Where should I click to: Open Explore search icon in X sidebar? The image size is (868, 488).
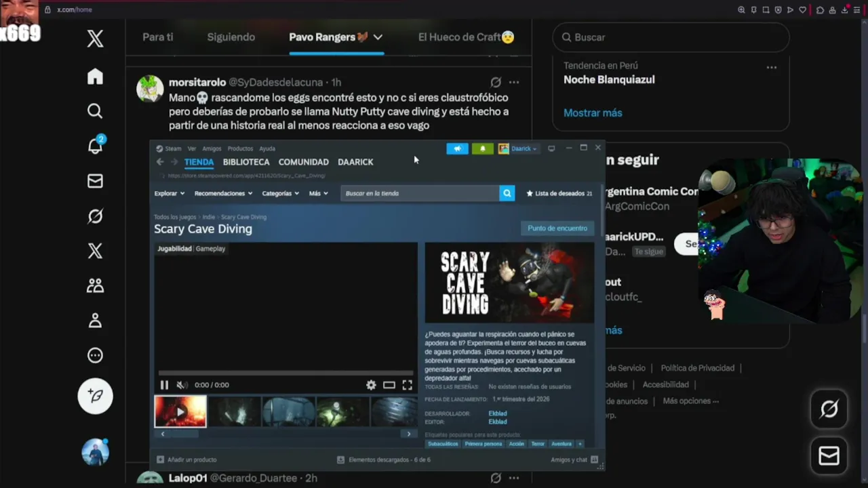pos(95,111)
